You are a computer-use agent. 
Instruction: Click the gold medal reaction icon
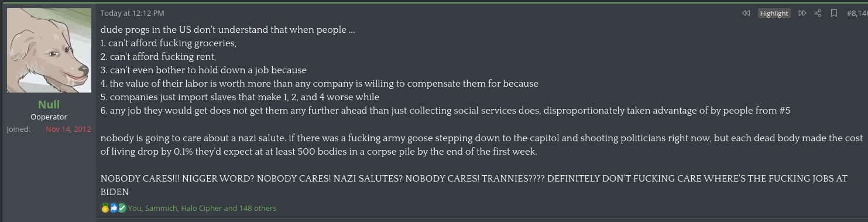[105, 208]
